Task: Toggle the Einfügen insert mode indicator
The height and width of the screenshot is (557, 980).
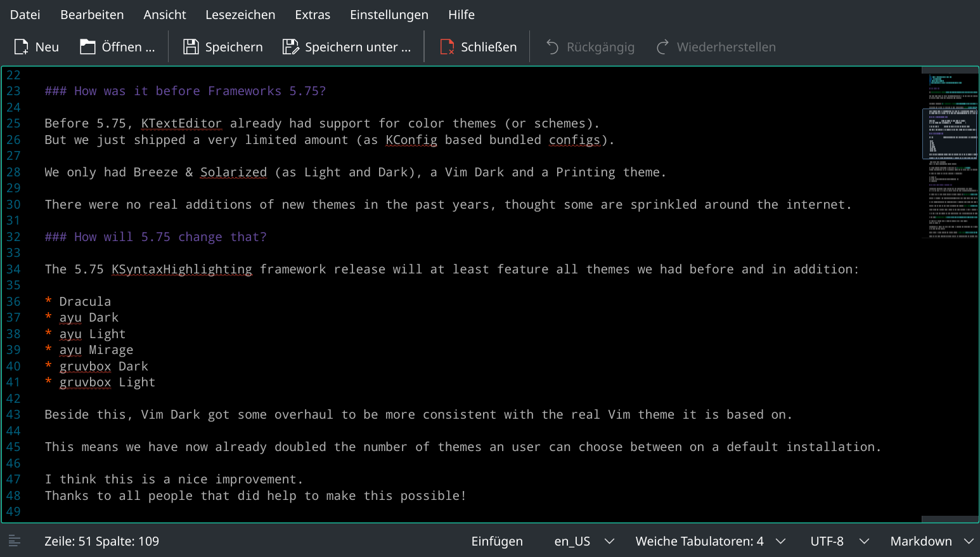Action: [x=497, y=541]
